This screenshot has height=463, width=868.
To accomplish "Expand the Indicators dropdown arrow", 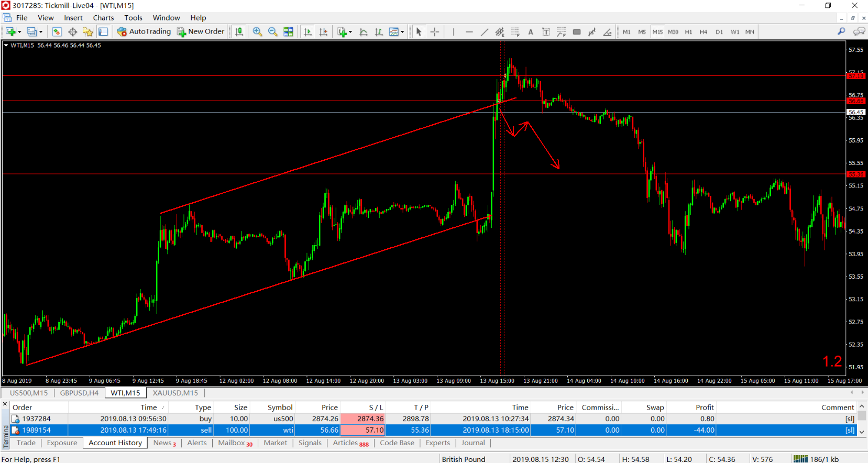I will point(350,32).
